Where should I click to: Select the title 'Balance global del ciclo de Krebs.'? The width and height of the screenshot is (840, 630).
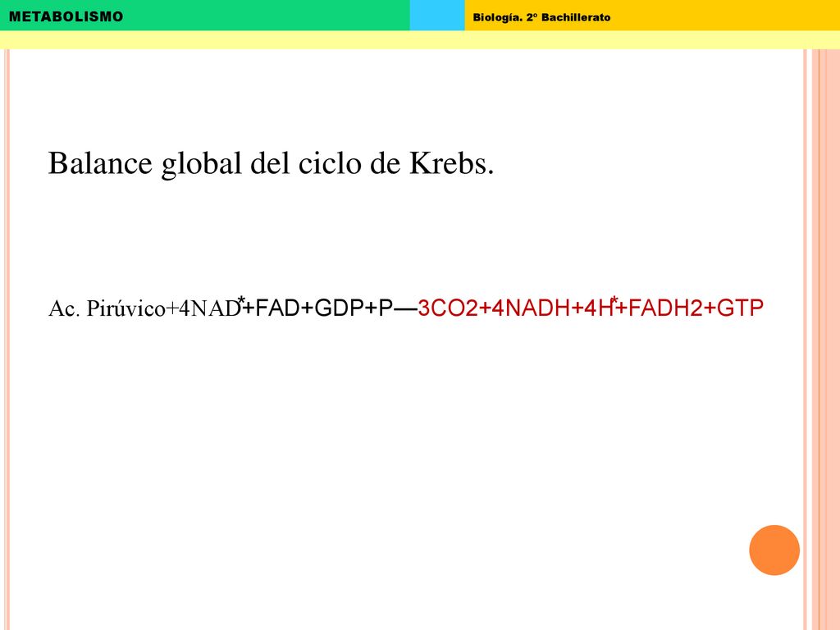271,163
